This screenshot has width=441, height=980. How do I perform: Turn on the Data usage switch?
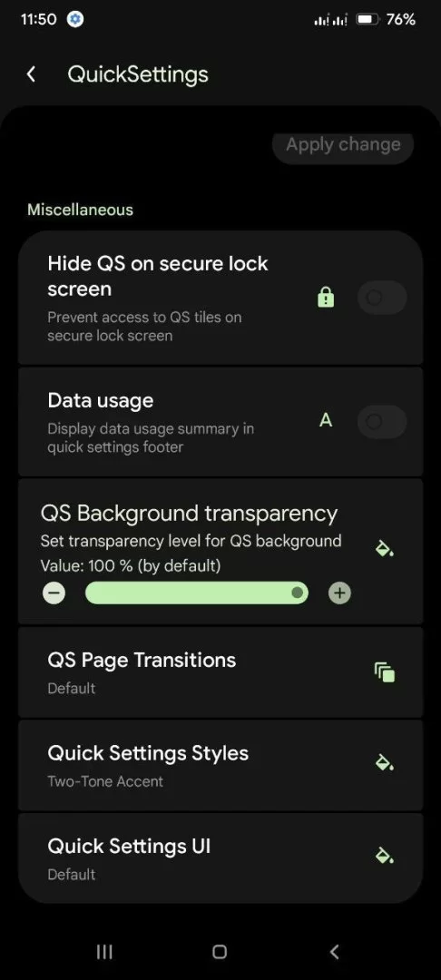(x=382, y=422)
